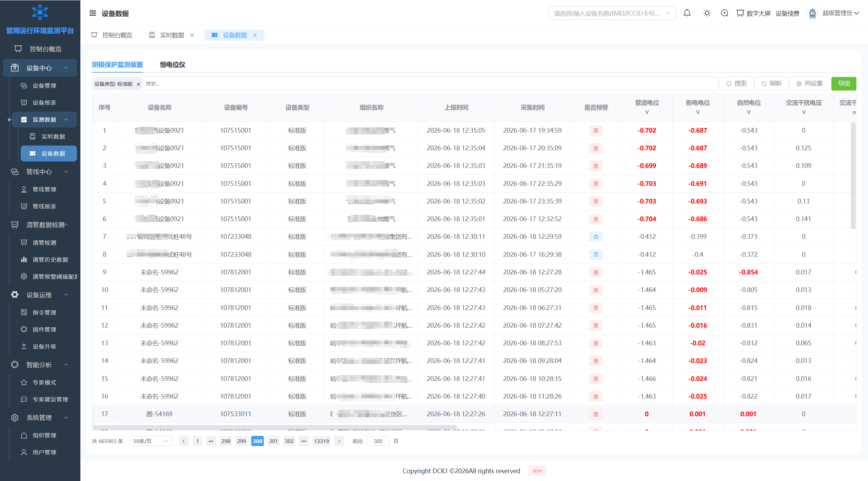The image size is (868, 481).
Task: Expand the 超级管理员 user menu
Action: click(841, 13)
